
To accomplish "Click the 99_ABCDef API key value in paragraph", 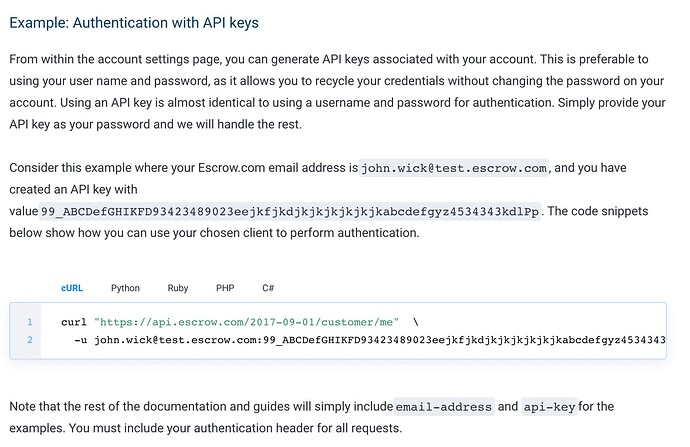I will (x=290, y=212).
